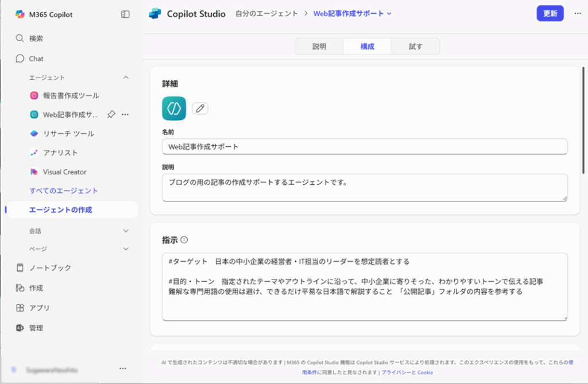Switch to the 試す tab
This screenshot has height=384, width=588.
tap(416, 46)
